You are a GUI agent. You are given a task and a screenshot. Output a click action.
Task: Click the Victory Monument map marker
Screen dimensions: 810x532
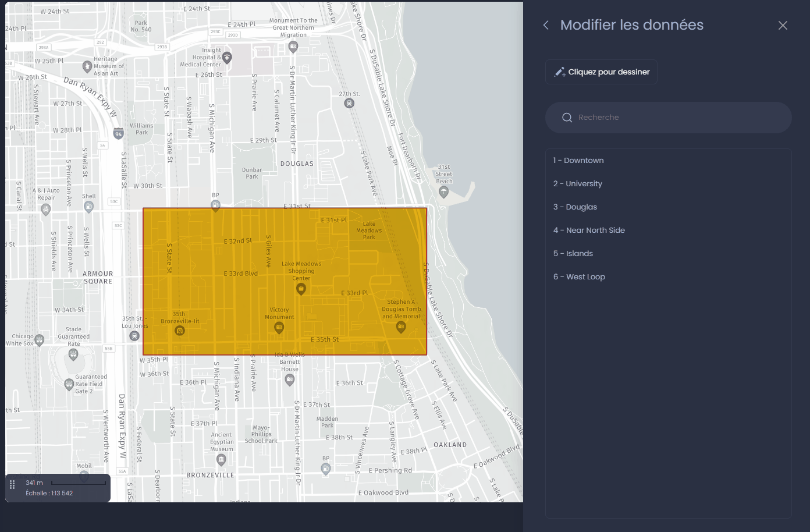click(279, 328)
